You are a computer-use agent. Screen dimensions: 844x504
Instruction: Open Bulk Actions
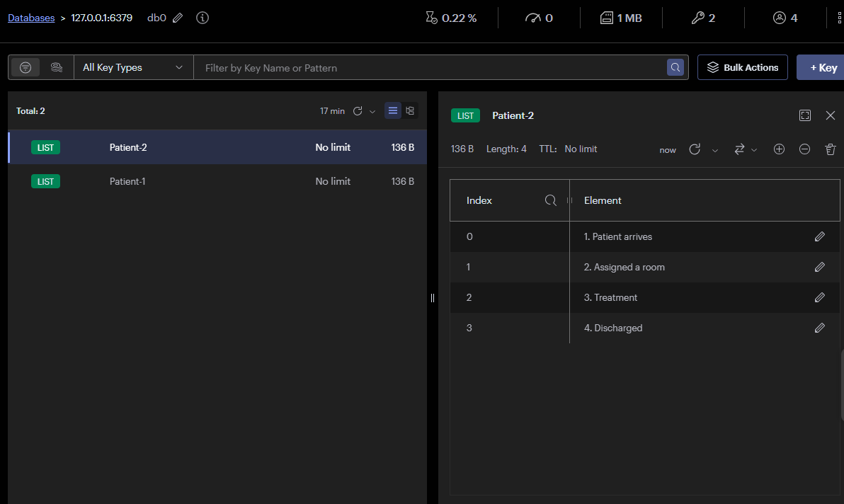pyautogui.click(x=742, y=67)
